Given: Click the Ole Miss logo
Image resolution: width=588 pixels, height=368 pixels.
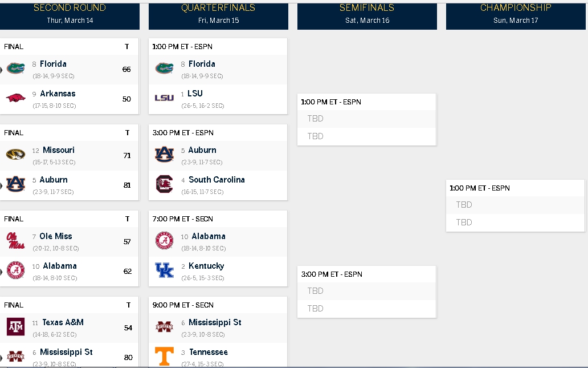Looking at the screenshot, I should click(16, 241).
